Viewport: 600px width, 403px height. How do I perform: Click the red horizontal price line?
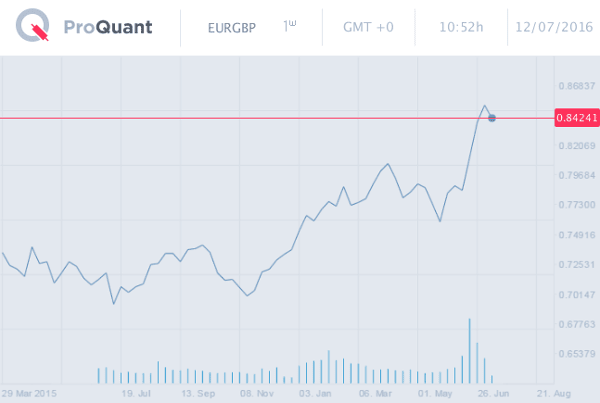coord(250,118)
